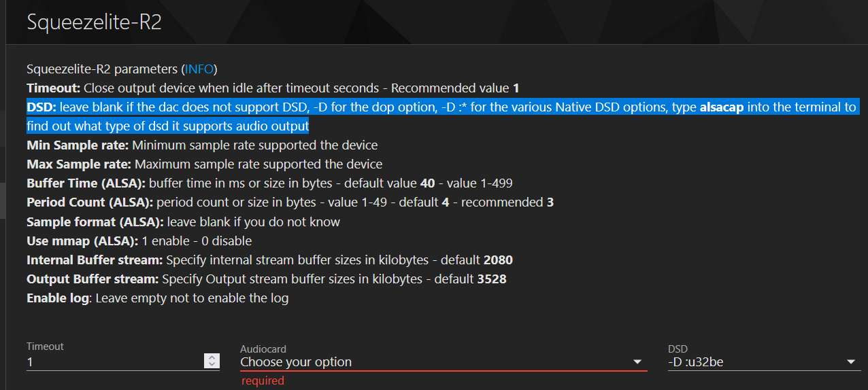Click the bold 'Timeout:' description label
Viewport: 868px width, 390px height.
[x=54, y=88]
